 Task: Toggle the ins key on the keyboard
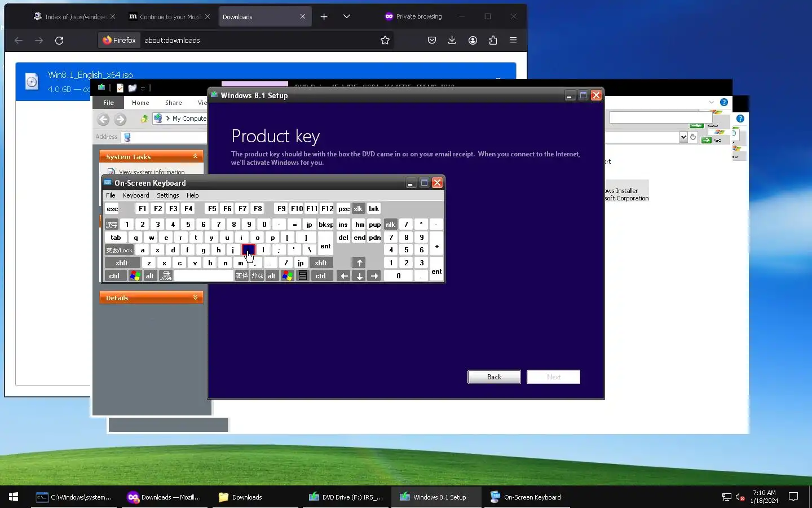(343, 225)
